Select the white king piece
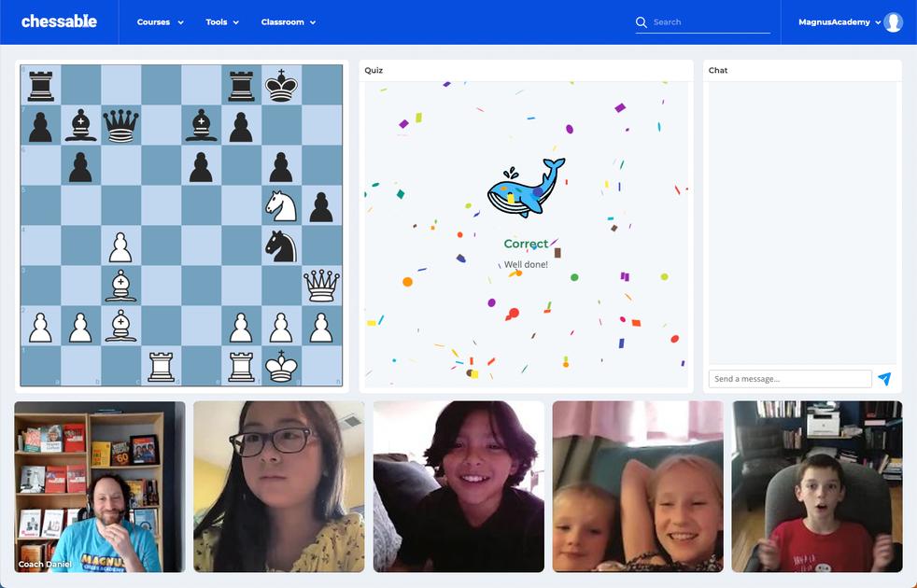This screenshot has width=917, height=588. click(x=281, y=365)
